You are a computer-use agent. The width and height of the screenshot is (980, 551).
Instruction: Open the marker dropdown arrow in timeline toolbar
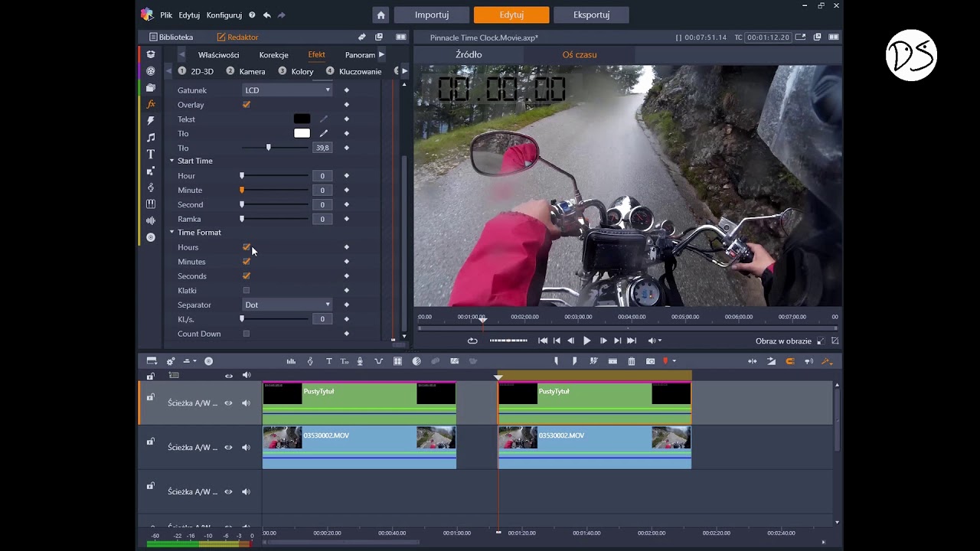tap(674, 361)
